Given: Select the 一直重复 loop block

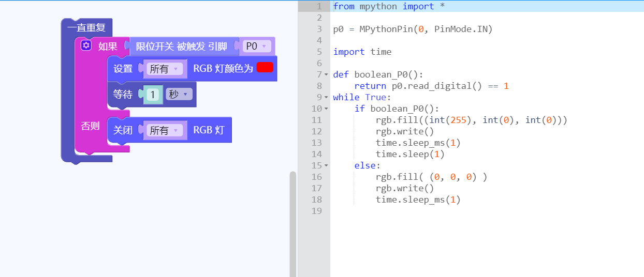Looking at the screenshot, I should click(86, 28).
